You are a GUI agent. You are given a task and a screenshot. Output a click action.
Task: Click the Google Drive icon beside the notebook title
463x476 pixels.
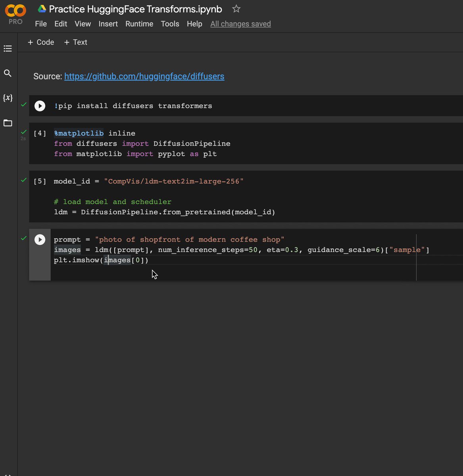42,9
